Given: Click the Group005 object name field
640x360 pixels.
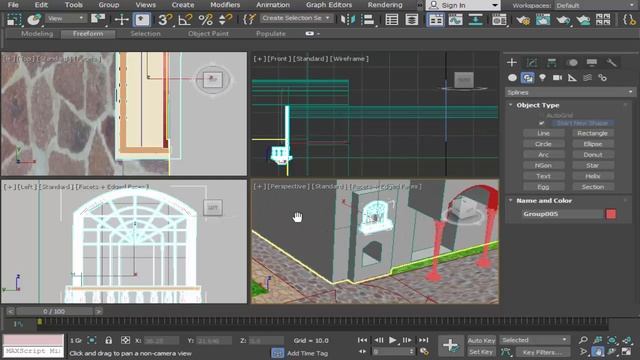Looking at the screenshot, I should point(562,214).
